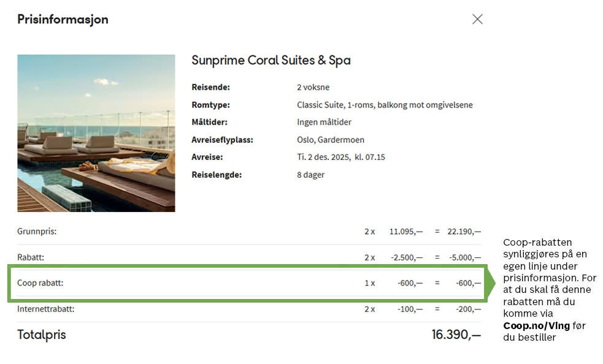The width and height of the screenshot is (603, 364).
Task: Click the bold Coop.no/Ving text
Action: coord(536,325)
